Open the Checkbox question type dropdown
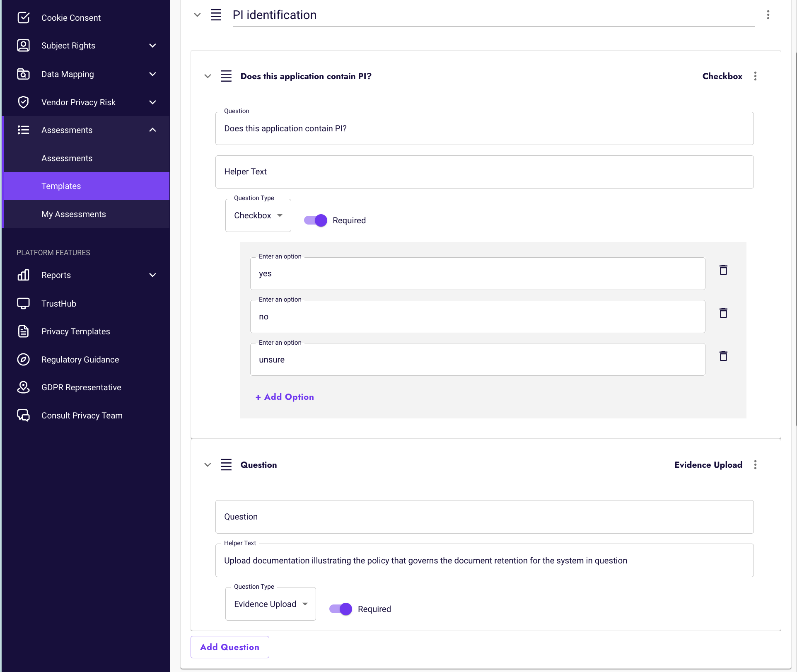 (258, 215)
